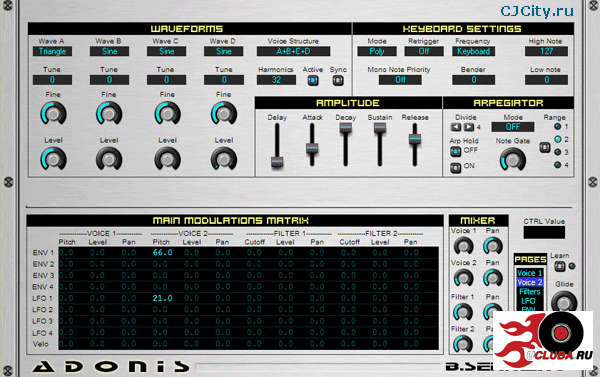Open the Wave B Sine selector
Viewport: 600px width, 377px height.
point(109,51)
